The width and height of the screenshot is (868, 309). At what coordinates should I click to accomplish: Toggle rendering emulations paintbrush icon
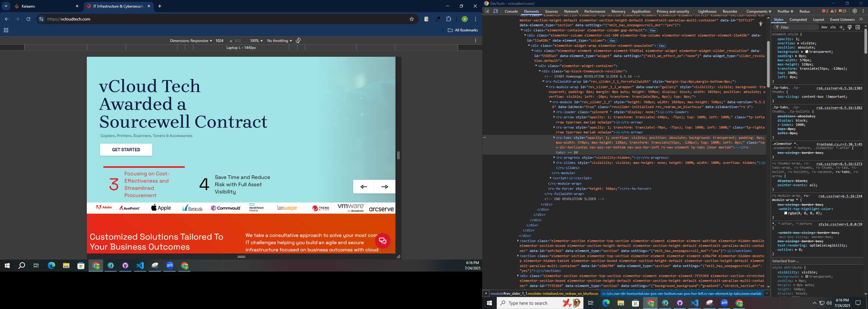coord(850,27)
